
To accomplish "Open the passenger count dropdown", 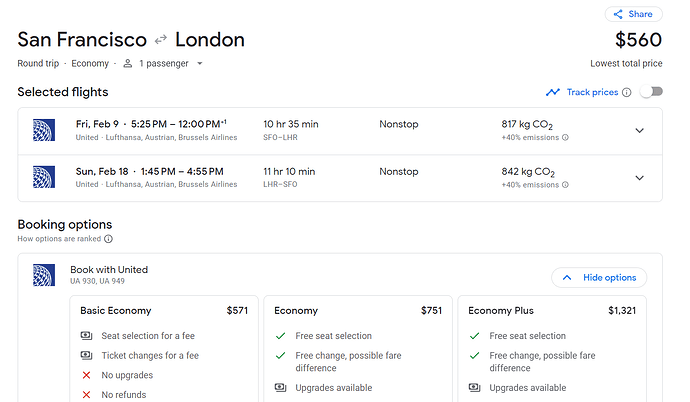I will click(200, 63).
